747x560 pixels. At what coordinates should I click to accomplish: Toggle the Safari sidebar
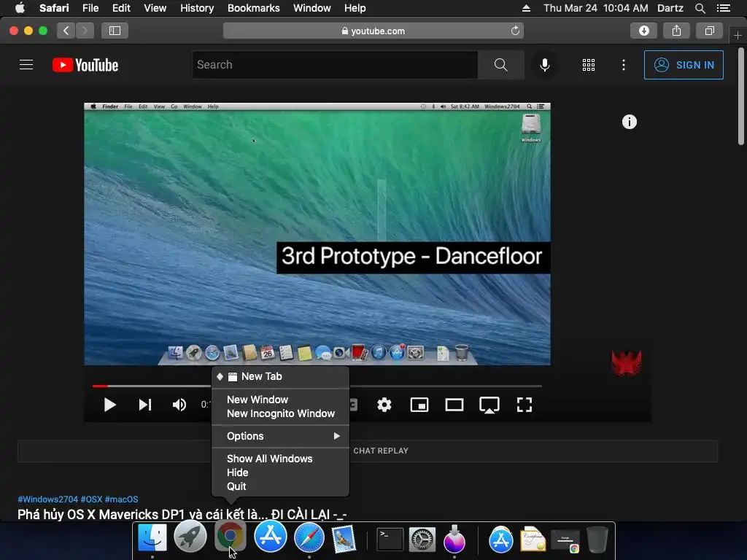(x=115, y=31)
